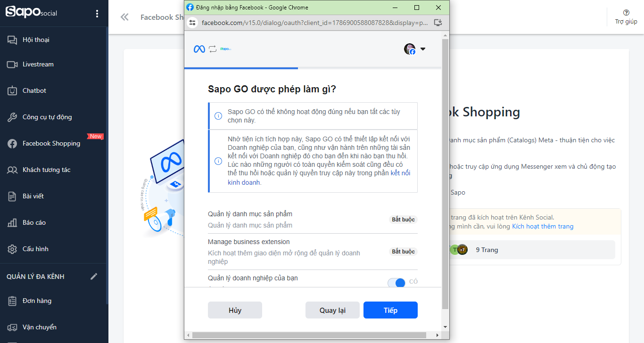Click the Đơn hàng clipboard icon
This screenshot has height=343, width=644.
click(x=12, y=301)
